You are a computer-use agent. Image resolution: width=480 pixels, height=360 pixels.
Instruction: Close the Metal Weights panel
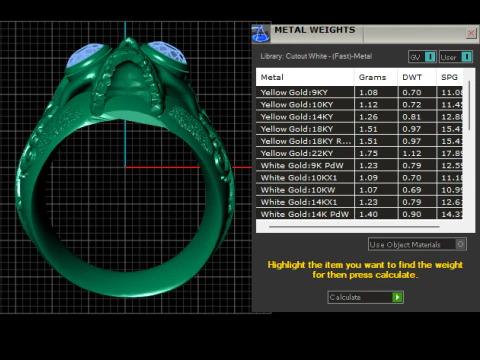click(x=471, y=33)
